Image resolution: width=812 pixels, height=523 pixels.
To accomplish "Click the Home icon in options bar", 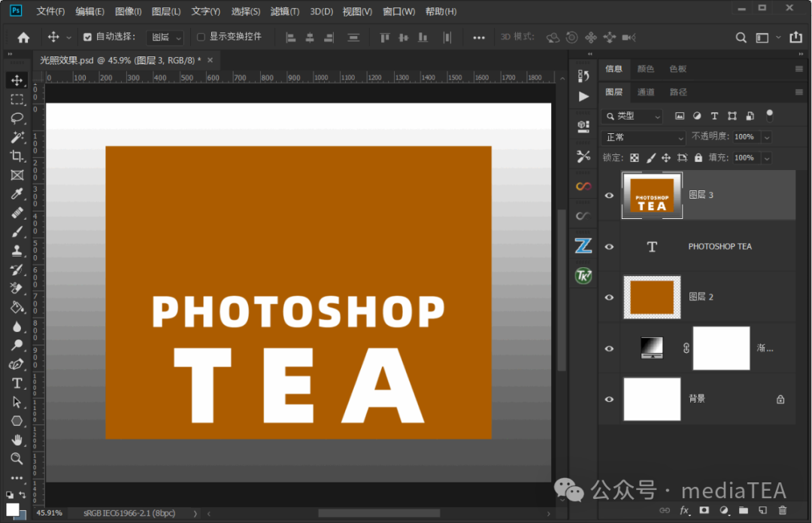I will pos(23,38).
